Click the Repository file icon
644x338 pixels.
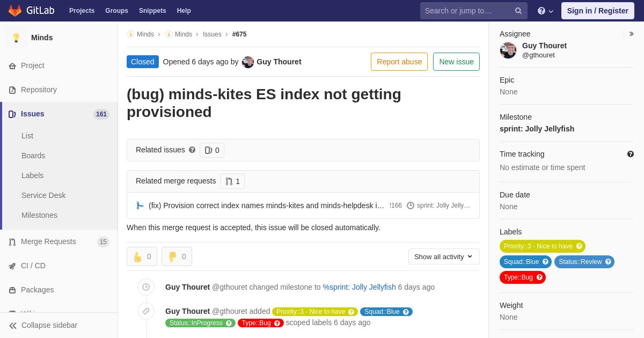click(x=12, y=90)
